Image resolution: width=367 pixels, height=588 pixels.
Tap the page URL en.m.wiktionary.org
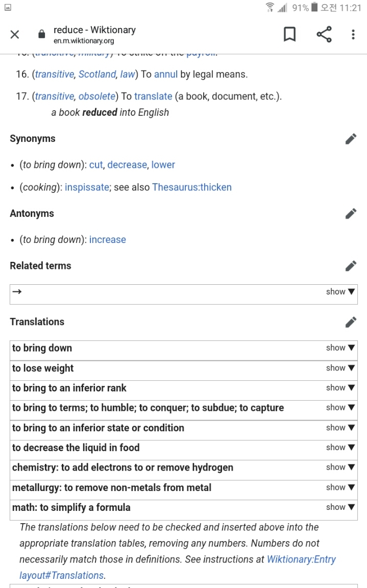(x=84, y=41)
